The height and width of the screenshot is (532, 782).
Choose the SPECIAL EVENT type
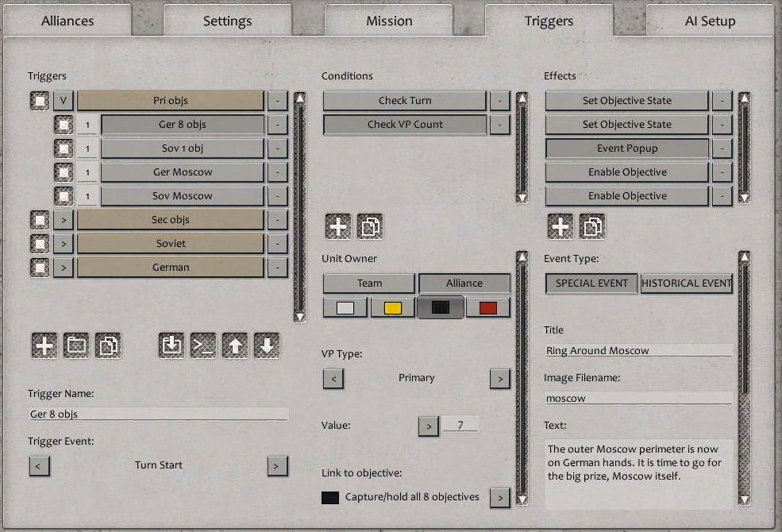click(591, 283)
